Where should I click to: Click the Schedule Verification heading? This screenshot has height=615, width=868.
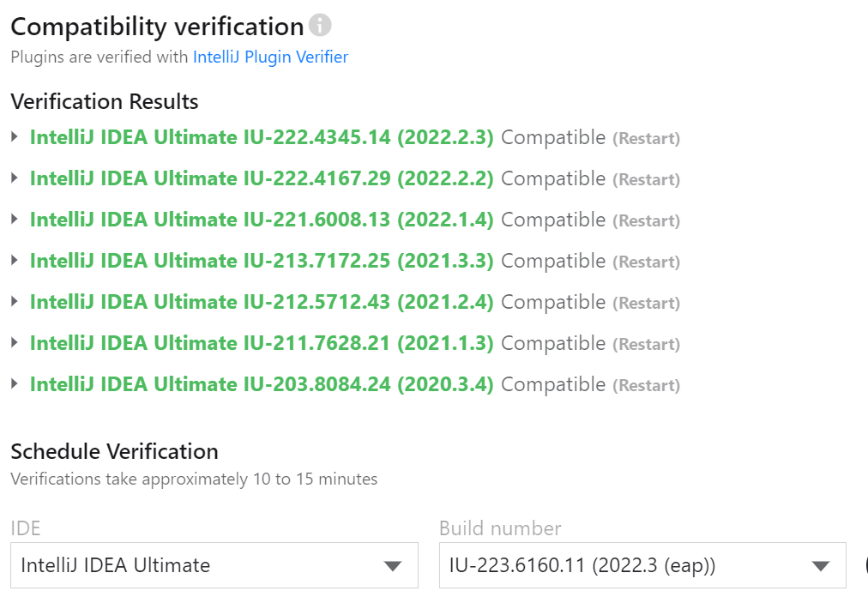114,451
